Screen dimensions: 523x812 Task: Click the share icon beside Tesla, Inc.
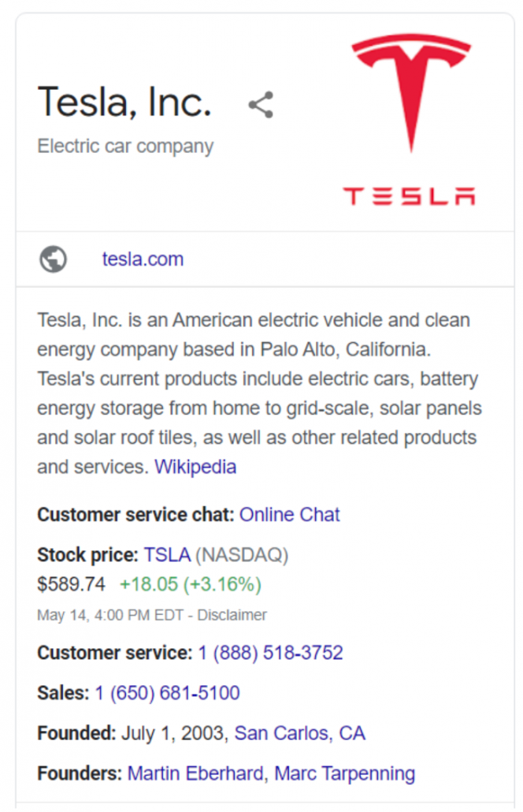(261, 105)
